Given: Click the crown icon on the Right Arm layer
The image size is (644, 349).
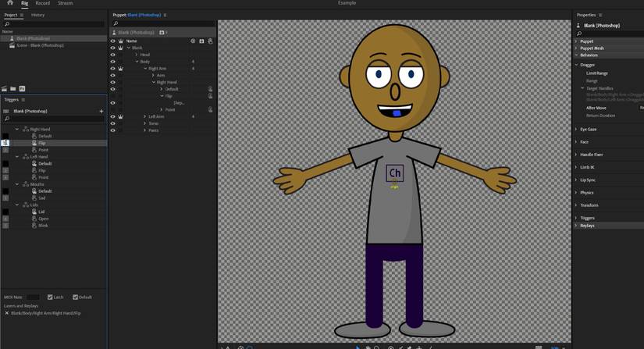Looking at the screenshot, I should (120, 69).
